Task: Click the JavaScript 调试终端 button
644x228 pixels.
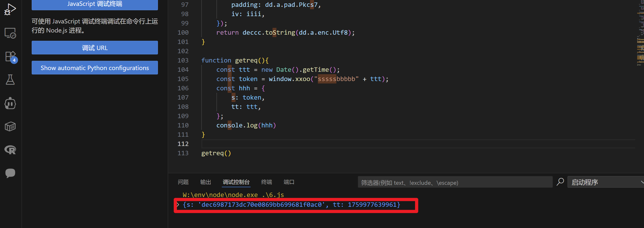Action: (95, 4)
